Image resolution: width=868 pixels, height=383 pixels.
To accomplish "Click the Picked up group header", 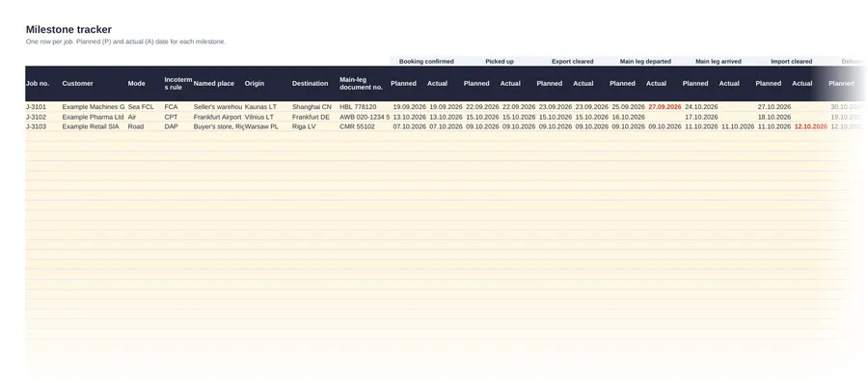I will pyautogui.click(x=500, y=62).
